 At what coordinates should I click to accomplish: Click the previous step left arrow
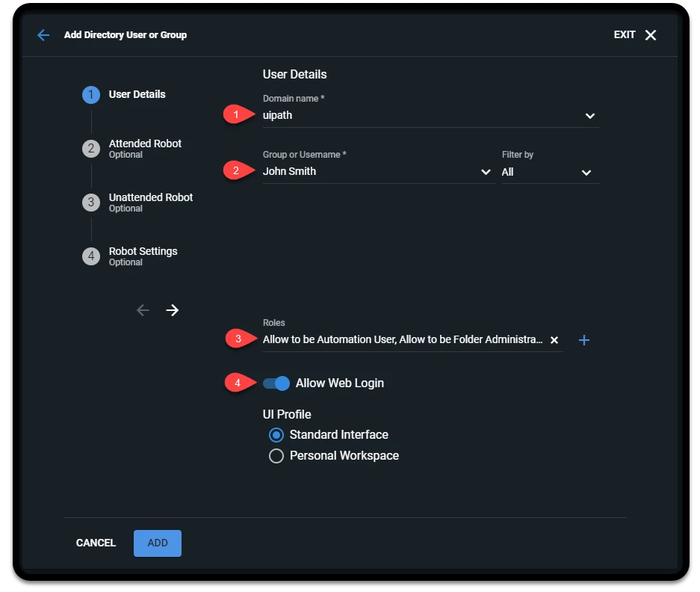[143, 310]
